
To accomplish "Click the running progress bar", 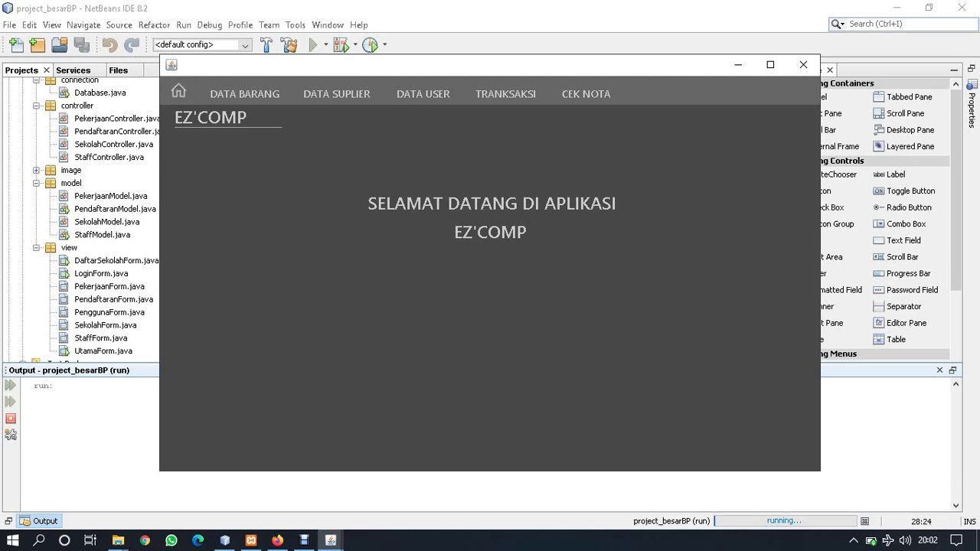I will coord(785,521).
